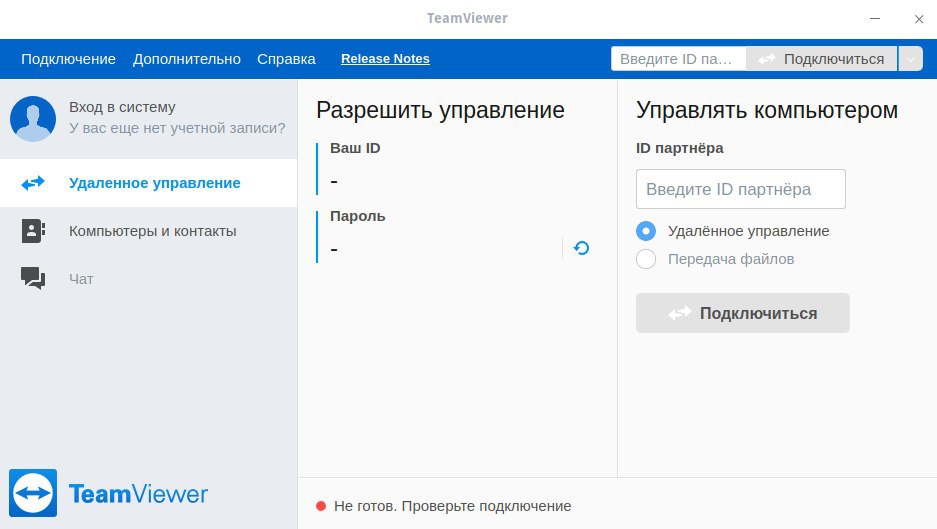This screenshot has width=937, height=529.
Task: Open the Справка menu
Action: (286, 59)
